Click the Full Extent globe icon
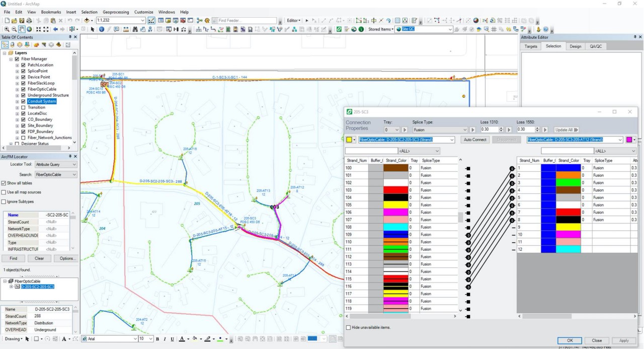 pyautogui.click(x=30, y=29)
